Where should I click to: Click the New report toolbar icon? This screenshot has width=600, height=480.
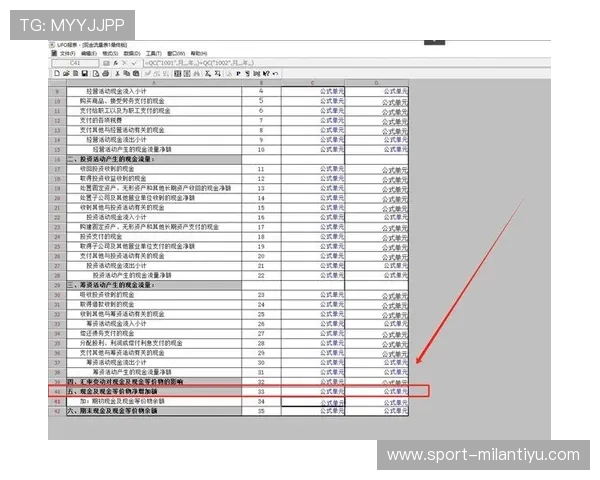coord(57,73)
